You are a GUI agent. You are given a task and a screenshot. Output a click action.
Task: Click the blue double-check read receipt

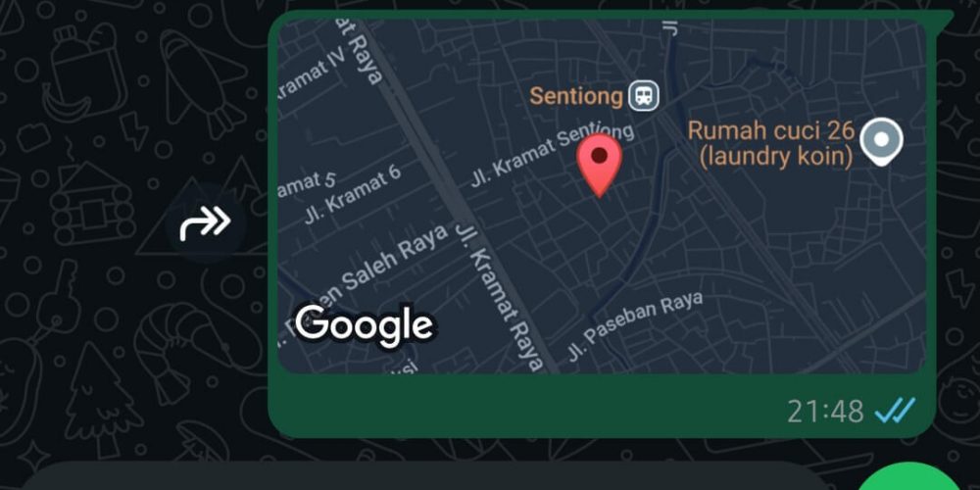click(x=895, y=411)
